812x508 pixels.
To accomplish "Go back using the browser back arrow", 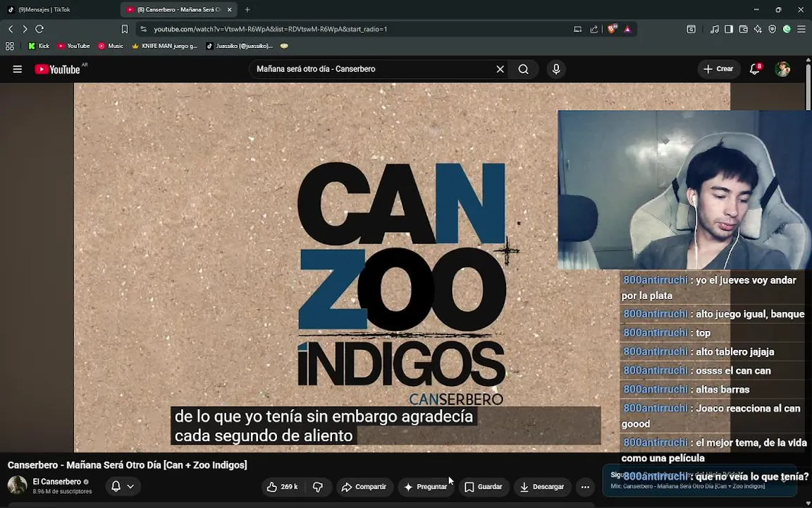I will [11, 29].
